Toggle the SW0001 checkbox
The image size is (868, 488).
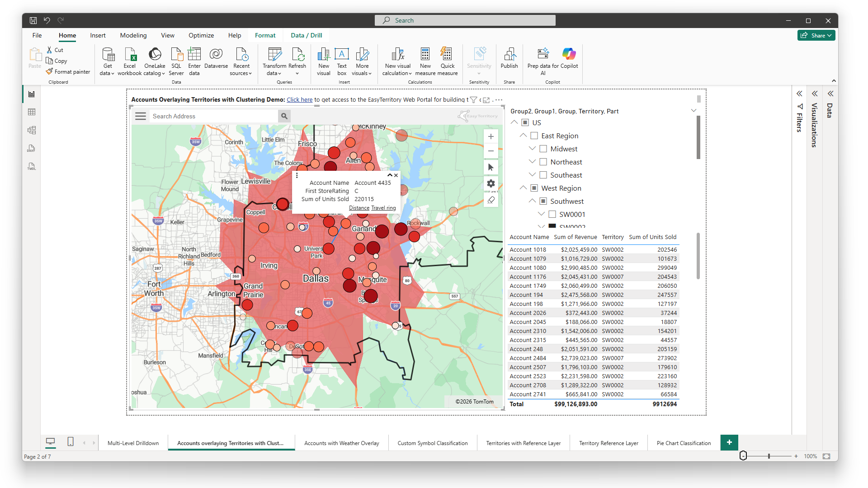point(552,214)
